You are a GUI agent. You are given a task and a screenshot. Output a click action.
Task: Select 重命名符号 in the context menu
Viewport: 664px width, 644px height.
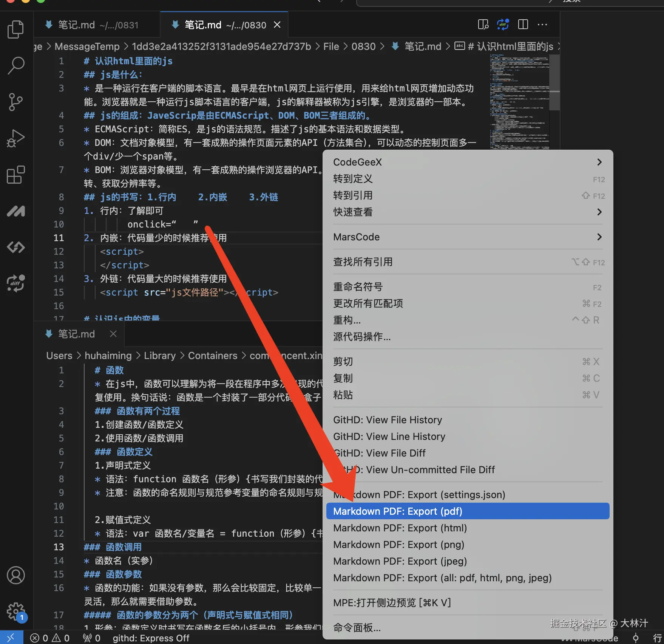click(x=468, y=287)
